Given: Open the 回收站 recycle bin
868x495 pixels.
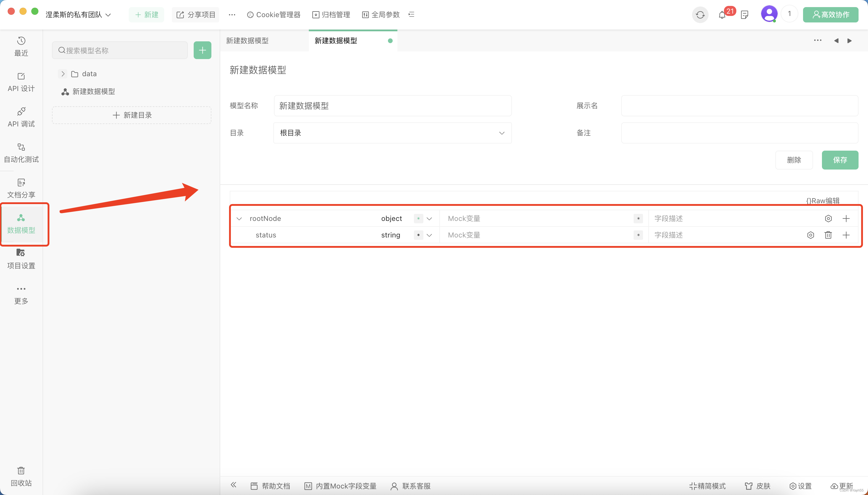Looking at the screenshot, I should (21, 476).
